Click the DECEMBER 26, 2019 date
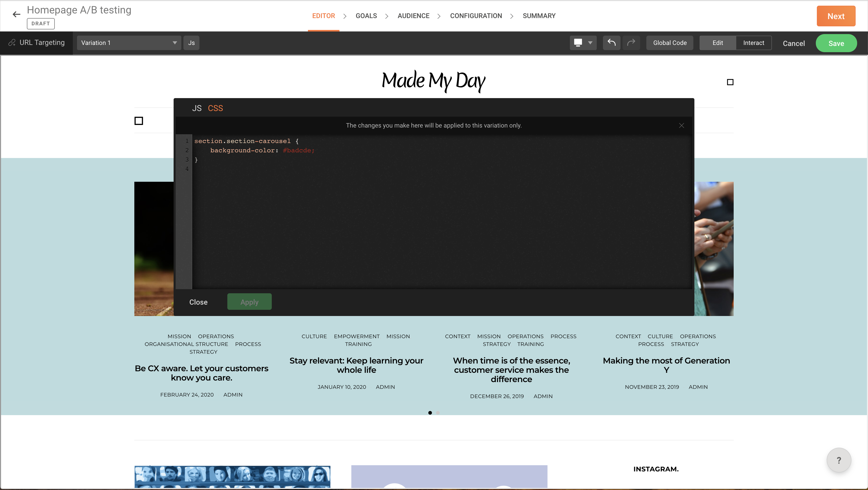The image size is (868, 490). pyautogui.click(x=497, y=396)
